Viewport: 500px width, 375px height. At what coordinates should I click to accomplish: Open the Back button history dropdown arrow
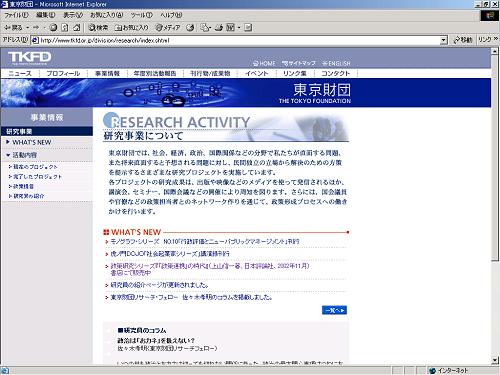(x=28, y=28)
